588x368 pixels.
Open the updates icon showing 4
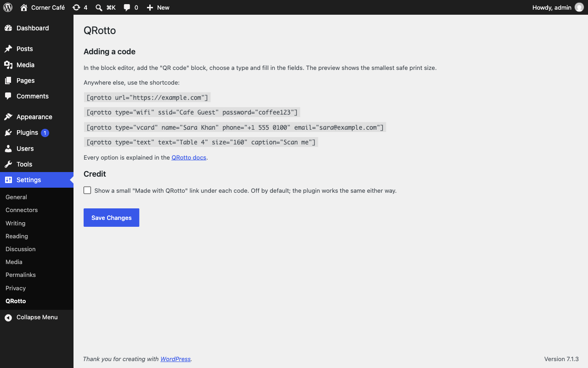[x=76, y=7]
